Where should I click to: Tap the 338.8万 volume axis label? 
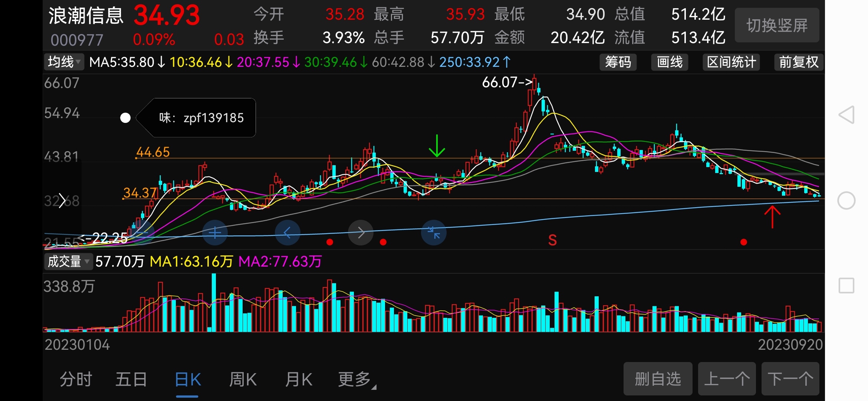click(x=69, y=286)
